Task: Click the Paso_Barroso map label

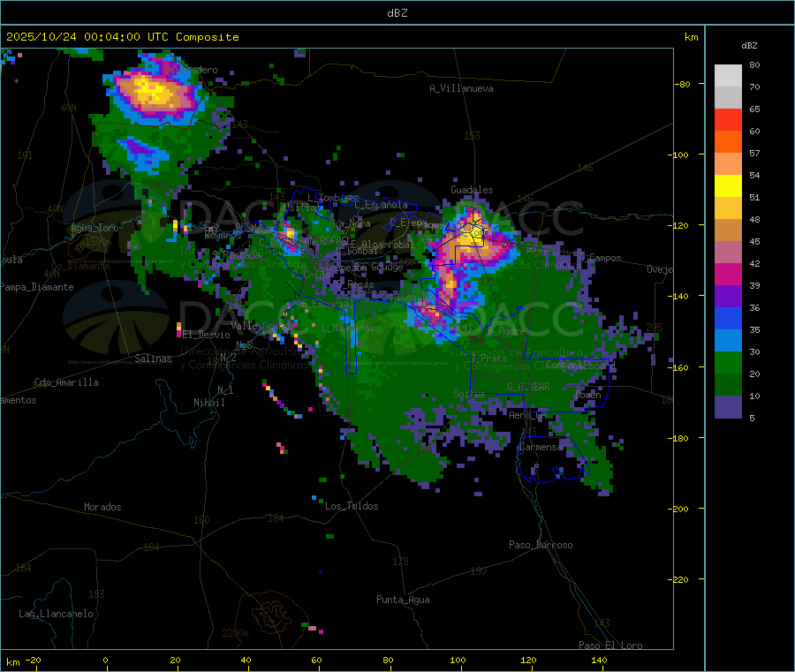Action: [x=541, y=545]
